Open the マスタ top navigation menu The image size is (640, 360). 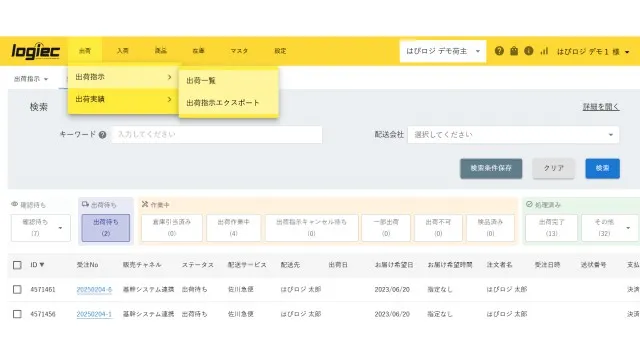pyautogui.click(x=239, y=51)
